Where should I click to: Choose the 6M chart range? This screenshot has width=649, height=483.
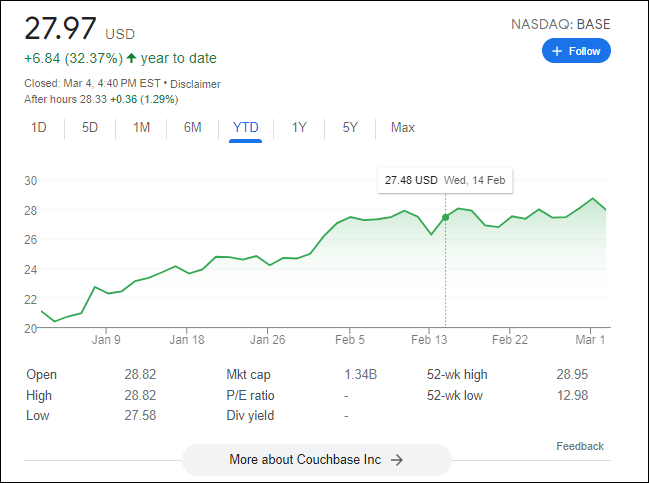click(x=192, y=128)
